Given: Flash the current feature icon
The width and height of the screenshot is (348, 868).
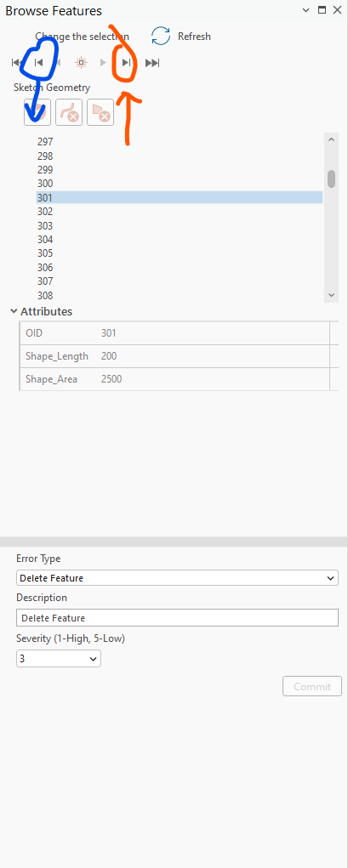Looking at the screenshot, I should 81,63.
